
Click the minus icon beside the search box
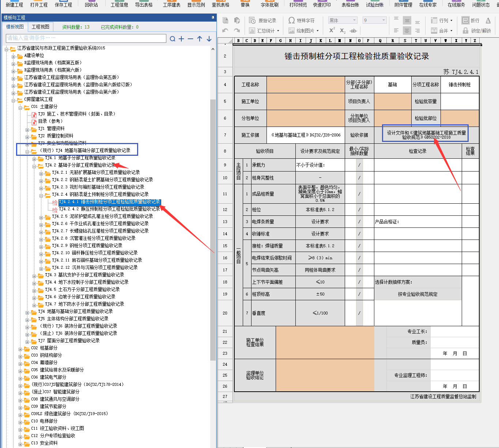coord(190,39)
